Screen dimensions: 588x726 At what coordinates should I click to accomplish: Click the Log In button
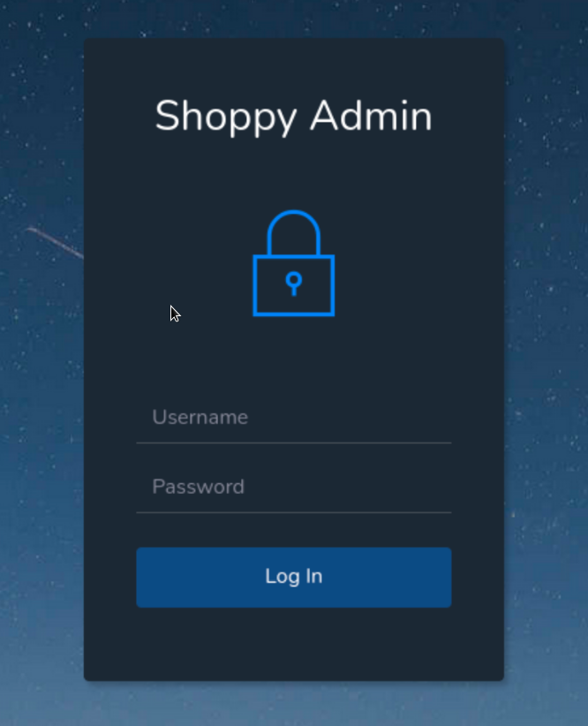coord(293,578)
